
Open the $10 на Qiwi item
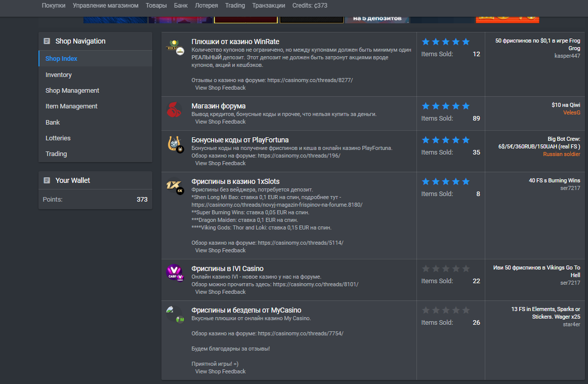pos(566,105)
